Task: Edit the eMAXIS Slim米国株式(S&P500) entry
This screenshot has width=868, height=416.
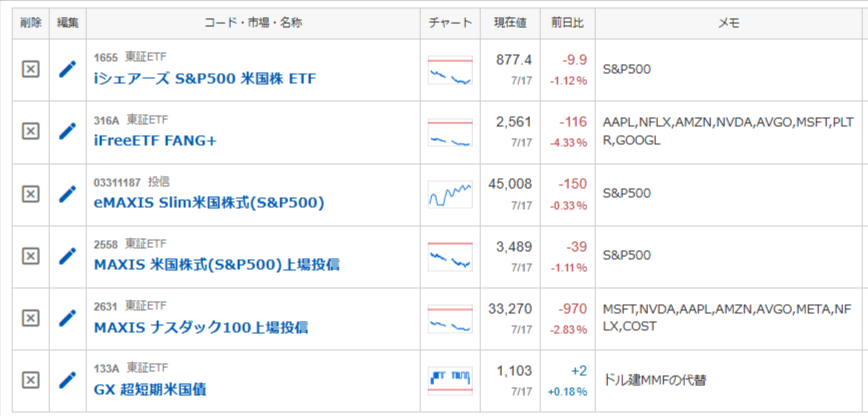Action: click(68, 194)
